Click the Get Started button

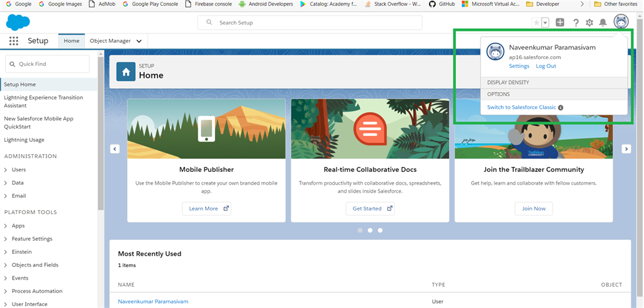coord(370,208)
